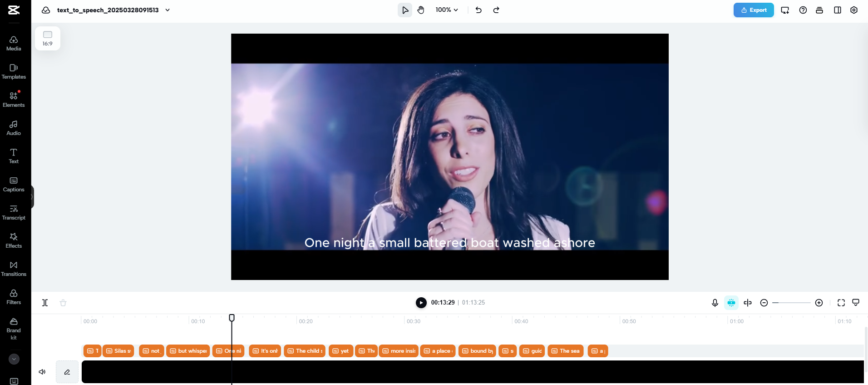Adjust the timeline zoom slider

(x=791, y=303)
